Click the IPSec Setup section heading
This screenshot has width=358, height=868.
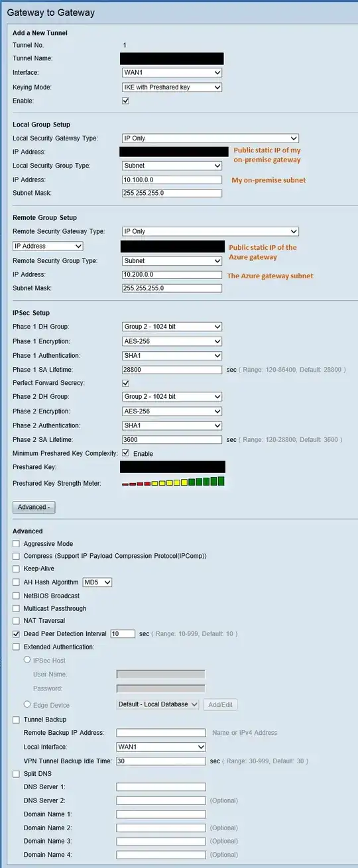[31, 313]
